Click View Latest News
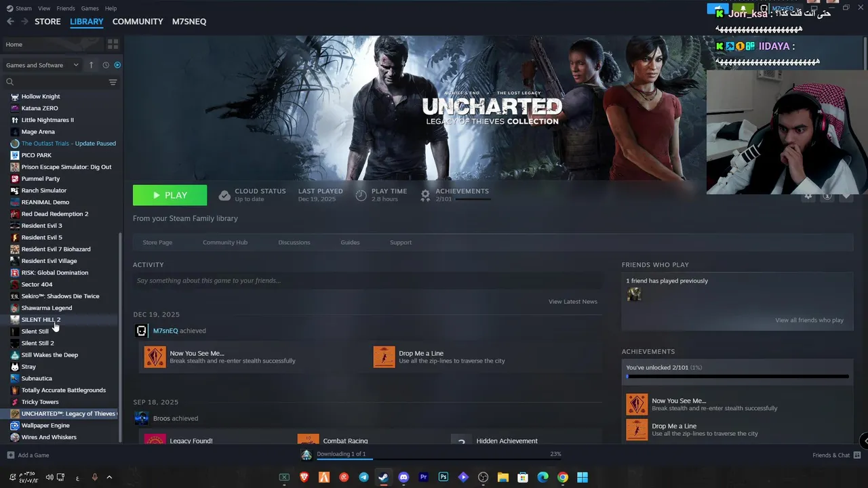This screenshot has height=488, width=868. click(573, 301)
